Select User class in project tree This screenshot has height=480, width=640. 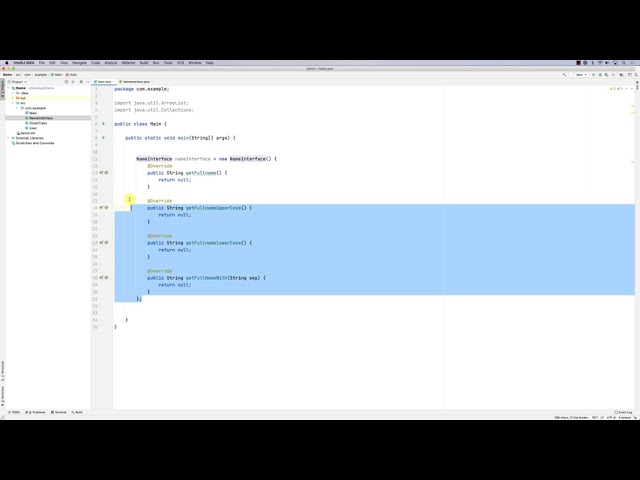tap(31, 128)
